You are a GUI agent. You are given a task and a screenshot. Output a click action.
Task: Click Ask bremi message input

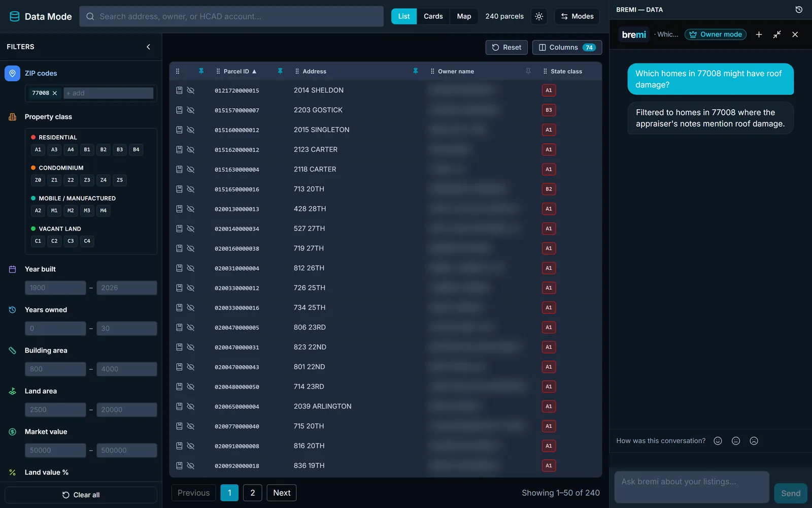point(692,487)
